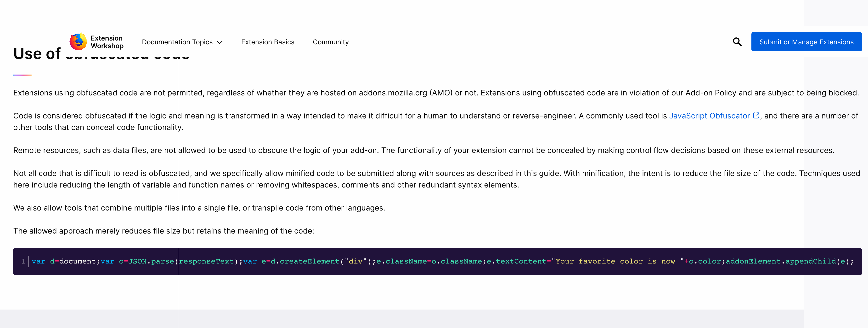Click line number 1 in code block
This screenshot has width=868, height=328.
point(23,261)
